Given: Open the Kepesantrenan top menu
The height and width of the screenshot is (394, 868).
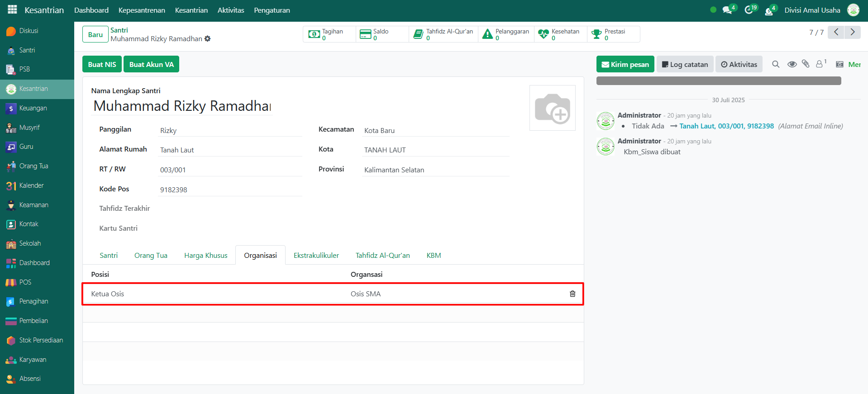Looking at the screenshot, I should (142, 10).
